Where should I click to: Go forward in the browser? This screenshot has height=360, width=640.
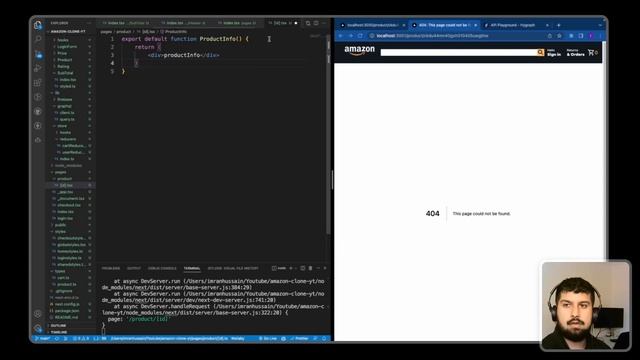[x=350, y=36]
